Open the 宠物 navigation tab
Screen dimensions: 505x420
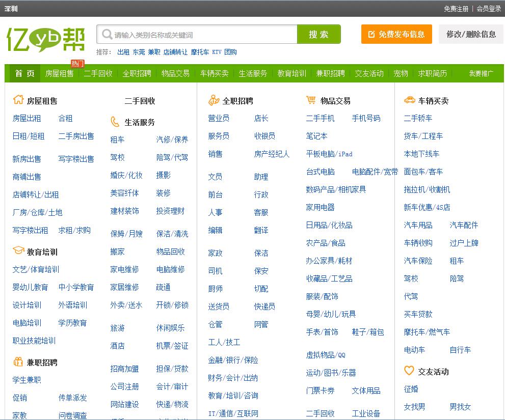point(401,73)
